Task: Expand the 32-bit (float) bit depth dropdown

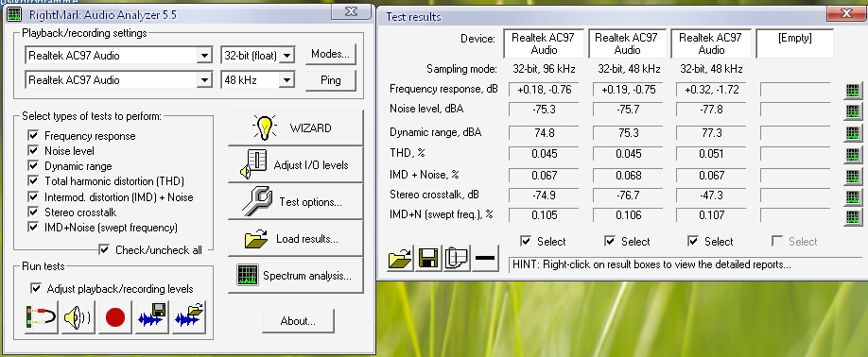Action: click(x=286, y=55)
